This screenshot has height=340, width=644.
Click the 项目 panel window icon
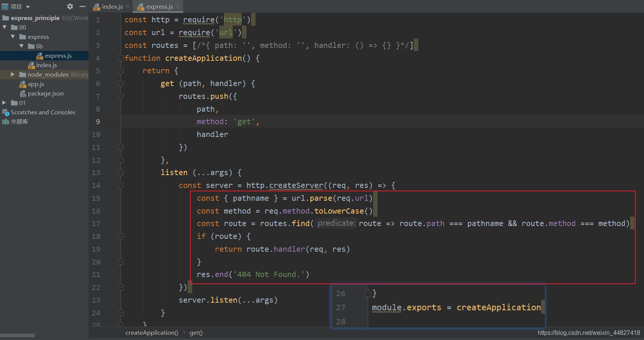coord(5,6)
